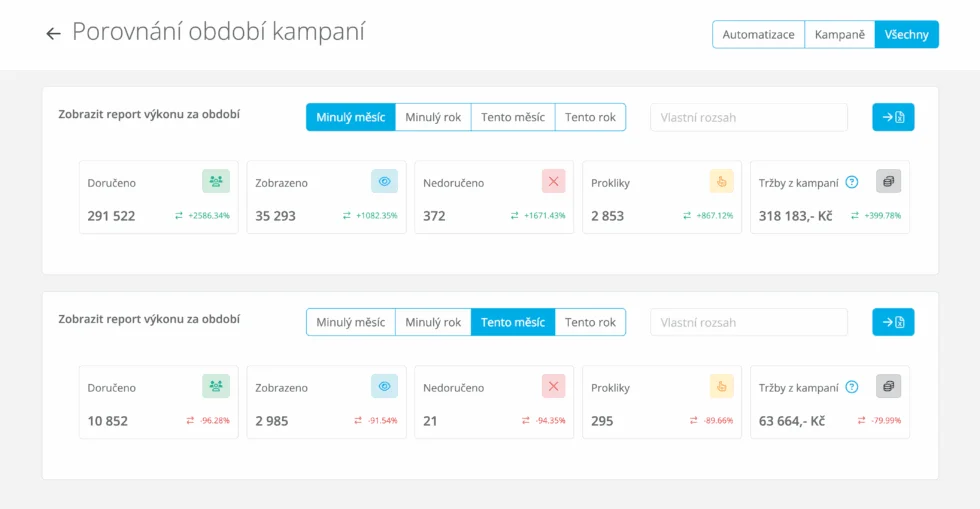Click the bottom Vlastní rozsah date field
This screenshot has width=980, height=509.
pos(749,322)
